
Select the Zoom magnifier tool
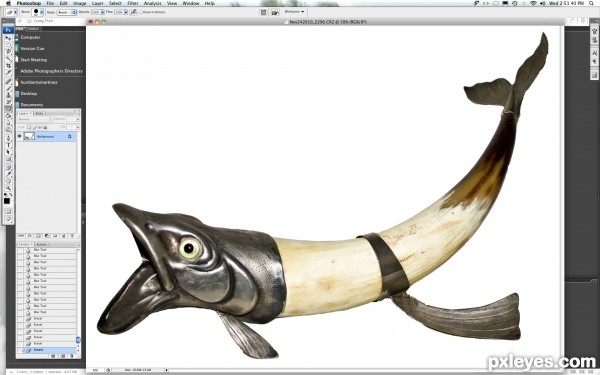coord(8,188)
